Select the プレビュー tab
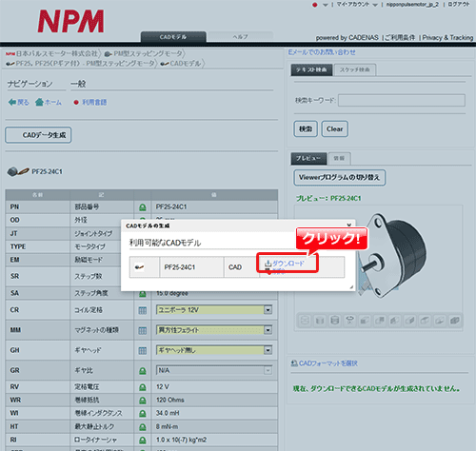Screen dimensions: 476x451 (x=308, y=158)
